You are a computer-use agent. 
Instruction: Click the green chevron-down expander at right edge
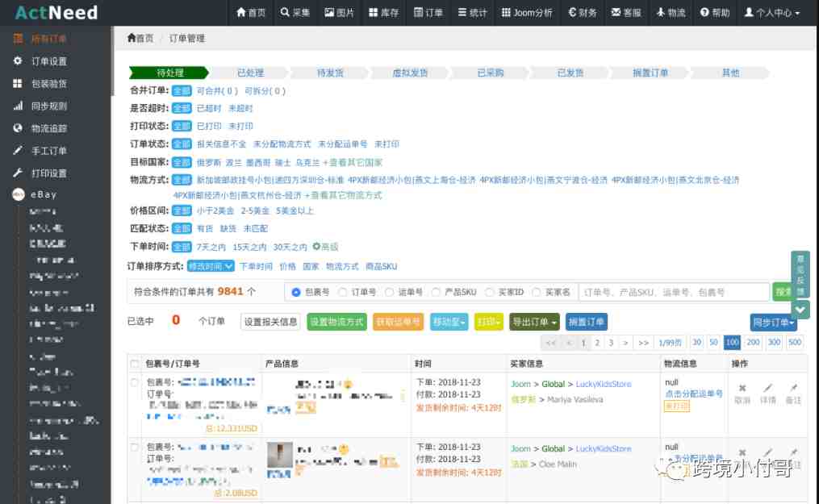click(x=800, y=310)
